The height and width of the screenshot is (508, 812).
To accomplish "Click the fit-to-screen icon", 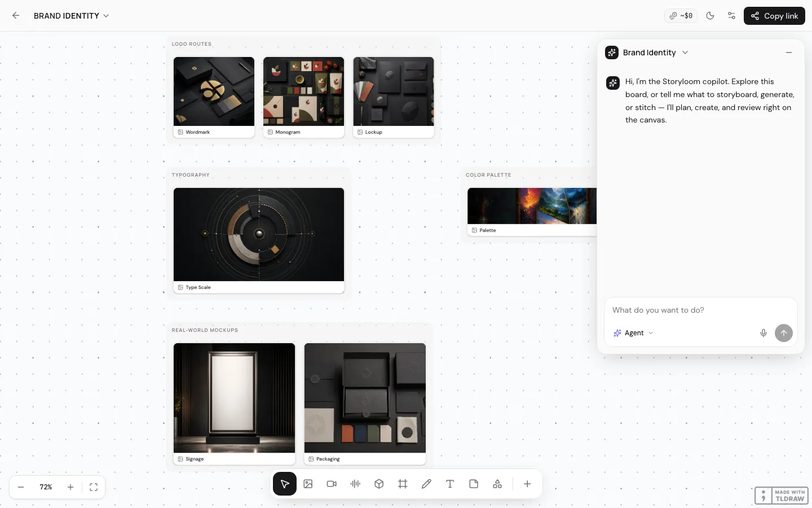I will click(x=94, y=487).
